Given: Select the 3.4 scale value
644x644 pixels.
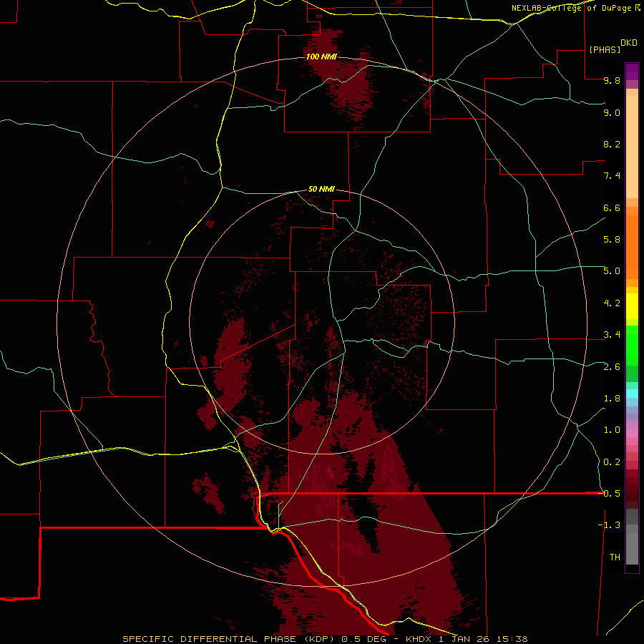Looking at the screenshot, I should (x=612, y=335).
